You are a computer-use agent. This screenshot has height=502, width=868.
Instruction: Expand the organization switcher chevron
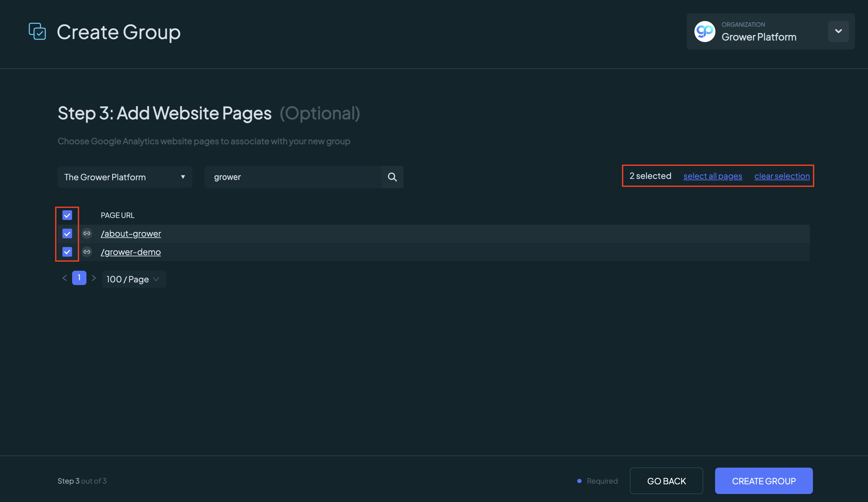pos(838,31)
